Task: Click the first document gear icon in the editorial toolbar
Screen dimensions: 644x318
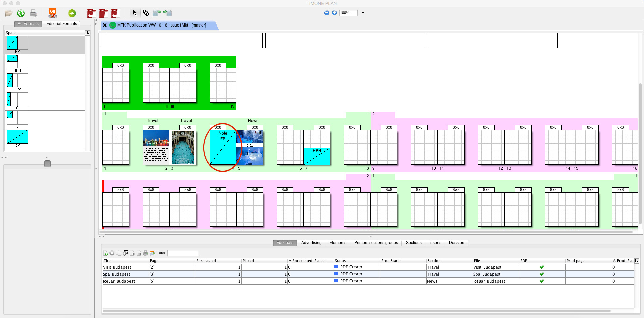Action: (x=132, y=253)
